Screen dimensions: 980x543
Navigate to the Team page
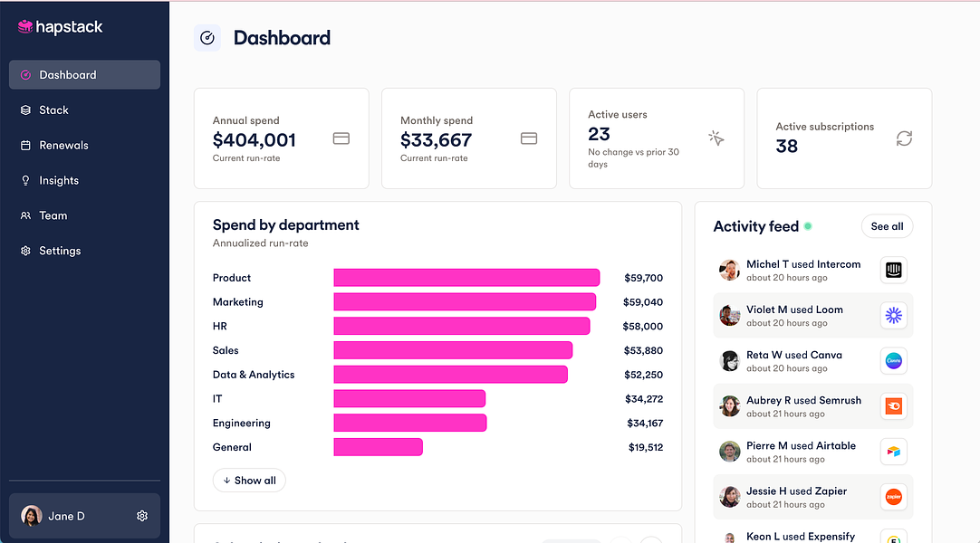pyautogui.click(x=53, y=216)
